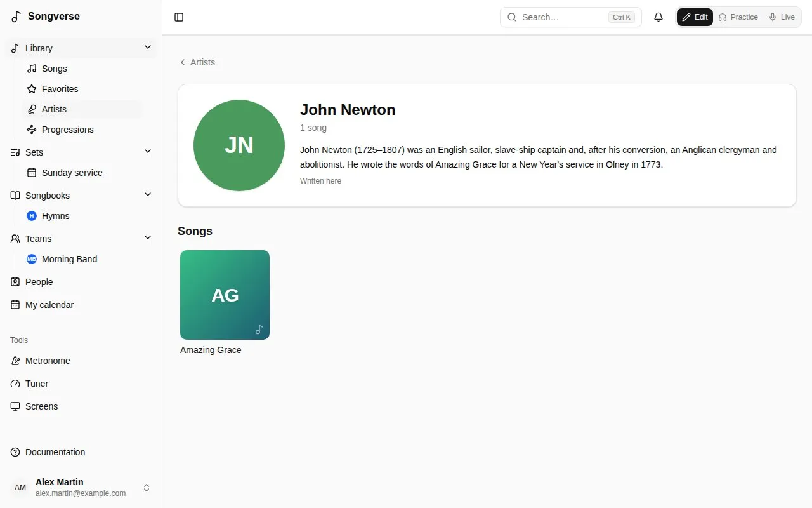Click the Screens monitor icon
The height and width of the screenshot is (508, 812).
click(15, 406)
